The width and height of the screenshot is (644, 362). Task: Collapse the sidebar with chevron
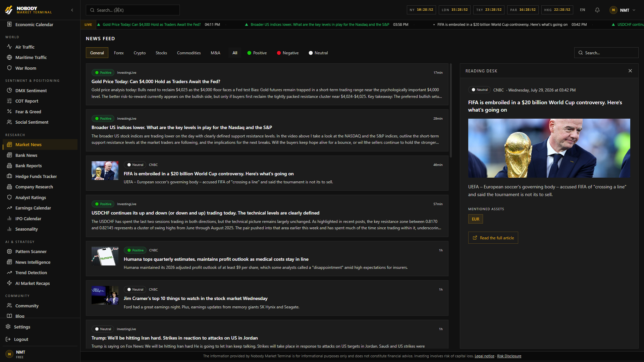pyautogui.click(x=72, y=10)
